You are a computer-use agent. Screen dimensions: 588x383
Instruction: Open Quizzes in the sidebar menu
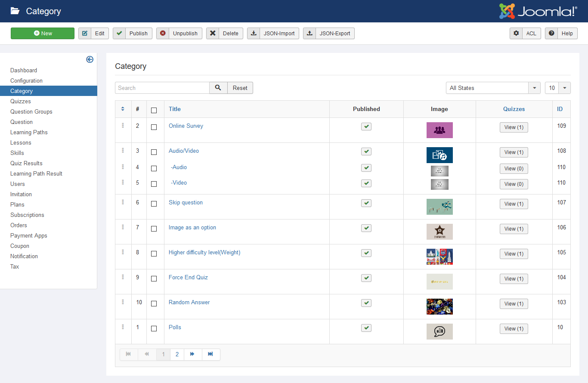21,101
